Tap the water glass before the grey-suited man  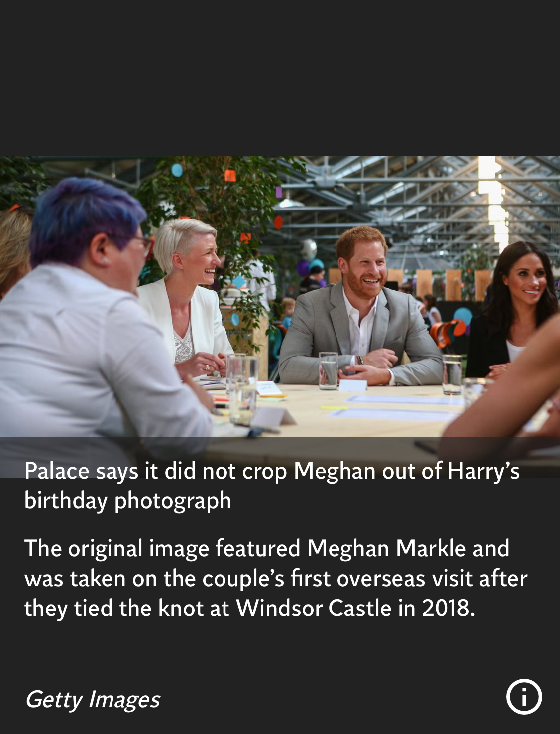328,370
